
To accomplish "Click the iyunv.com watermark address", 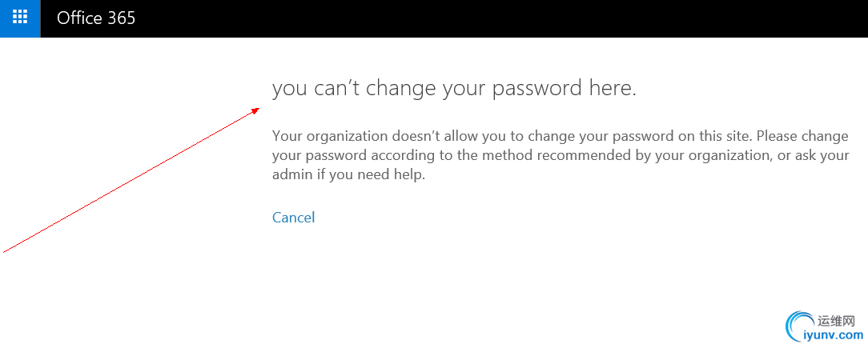I will pos(837,335).
